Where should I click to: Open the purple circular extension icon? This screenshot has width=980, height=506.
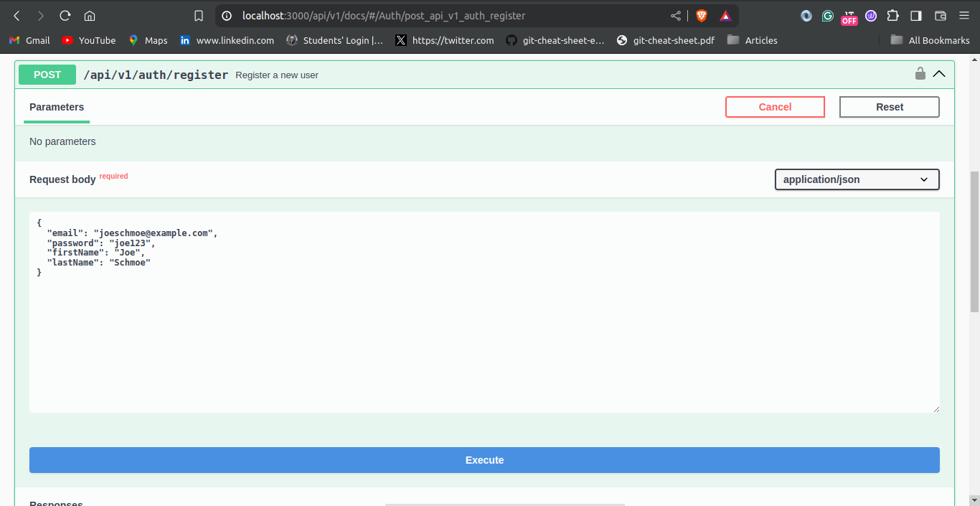pyautogui.click(x=871, y=15)
